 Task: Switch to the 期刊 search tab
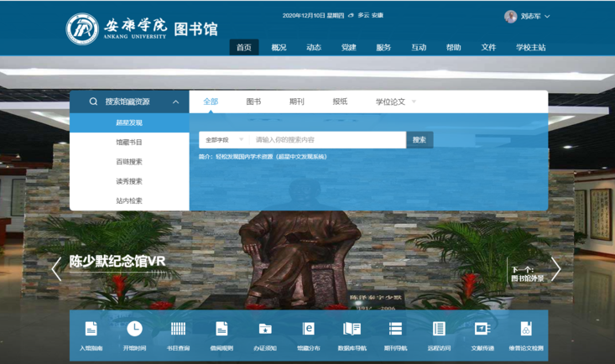point(296,101)
